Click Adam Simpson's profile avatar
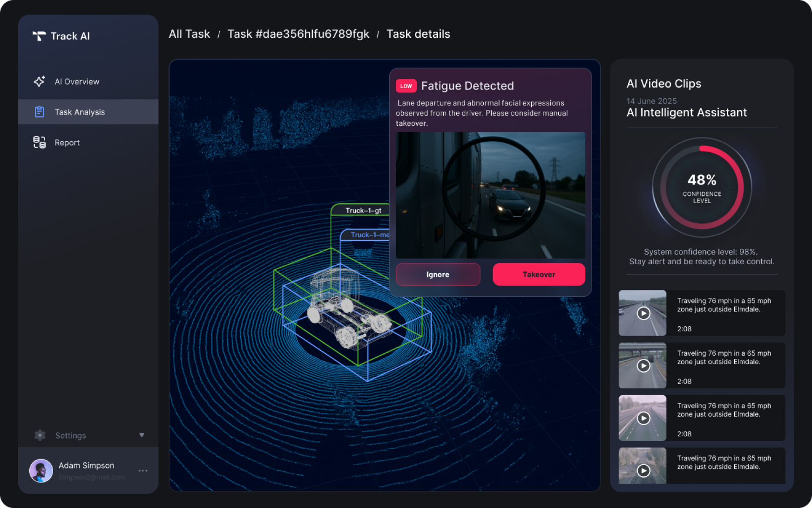Image resolution: width=812 pixels, height=508 pixels. [x=41, y=471]
